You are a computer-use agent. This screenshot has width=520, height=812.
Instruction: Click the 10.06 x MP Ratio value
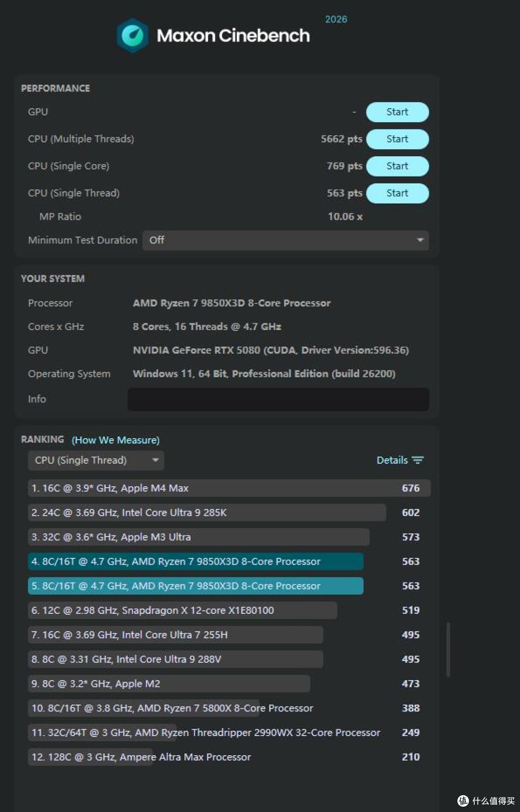tap(345, 216)
